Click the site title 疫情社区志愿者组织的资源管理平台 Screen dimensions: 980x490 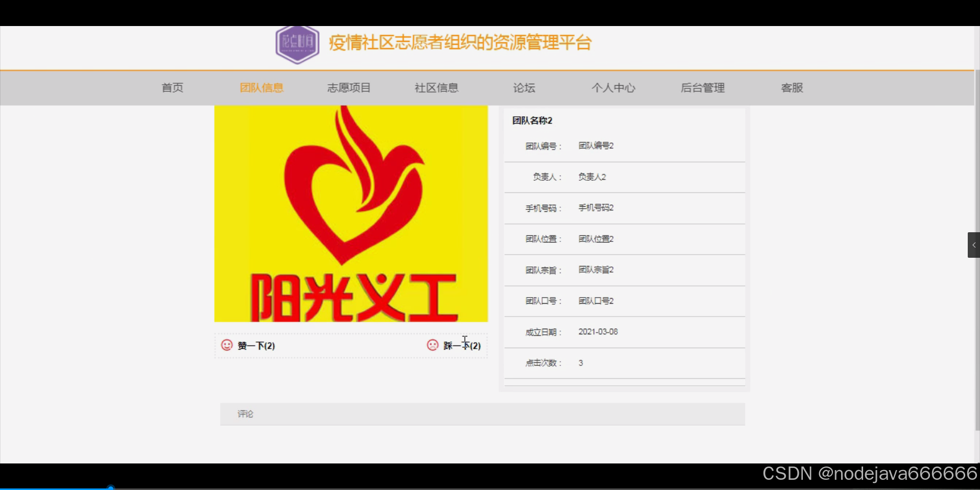click(460, 42)
